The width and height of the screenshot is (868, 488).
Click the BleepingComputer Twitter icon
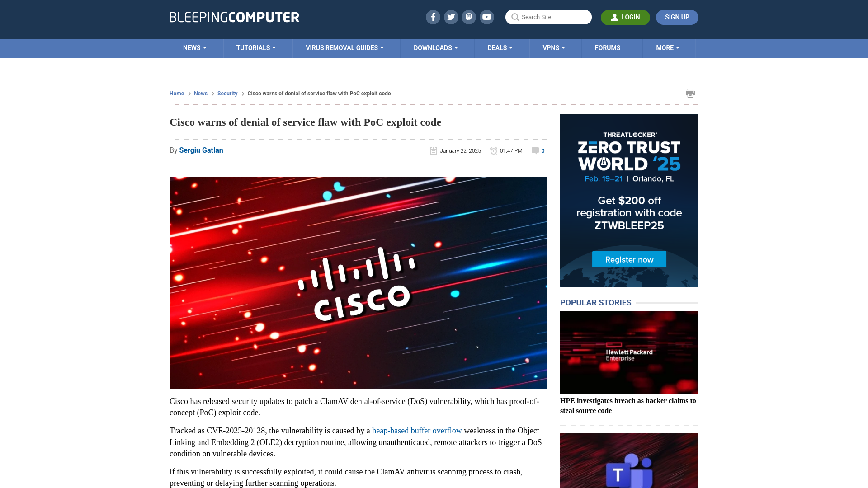(x=451, y=17)
